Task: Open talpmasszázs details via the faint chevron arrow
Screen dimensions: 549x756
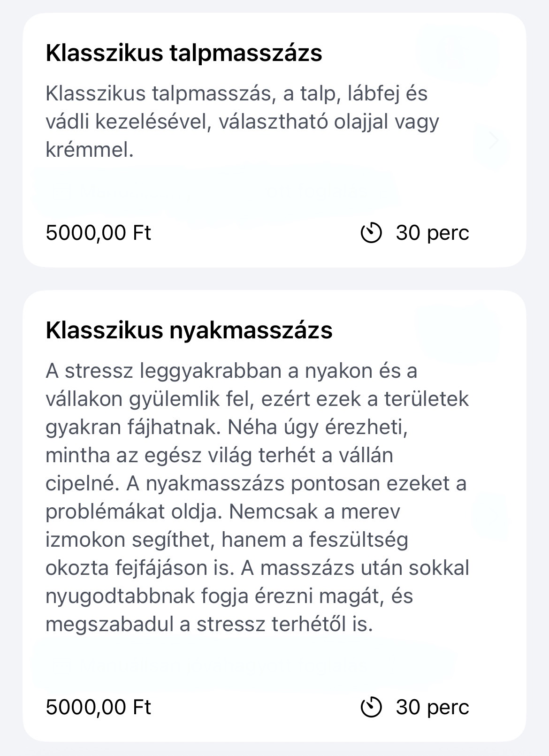Action: click(494, 140)
